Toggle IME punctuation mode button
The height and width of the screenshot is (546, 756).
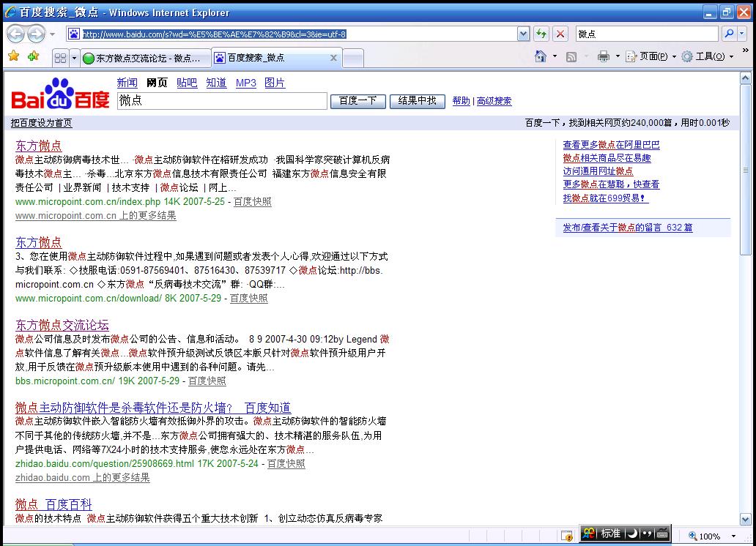coord(648,534)
